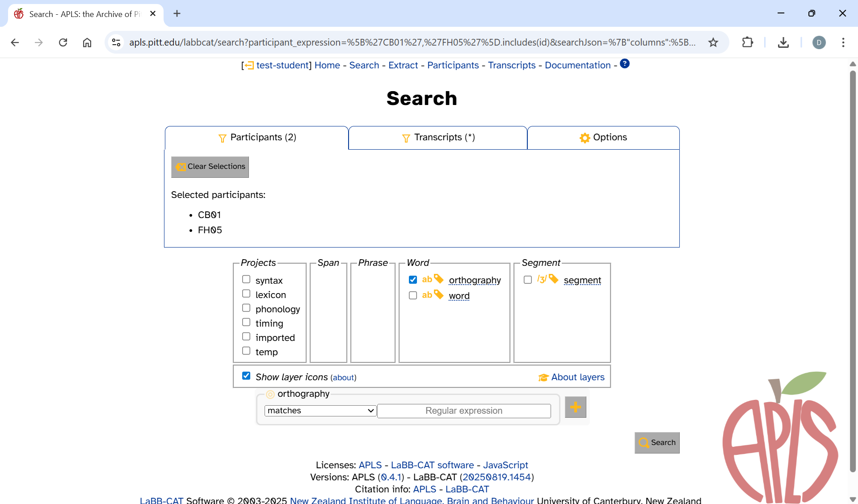Switch to the Transcripts (*) tab
Screen dimensions: 858x504
pyautogui.click(x=437, y=138)
